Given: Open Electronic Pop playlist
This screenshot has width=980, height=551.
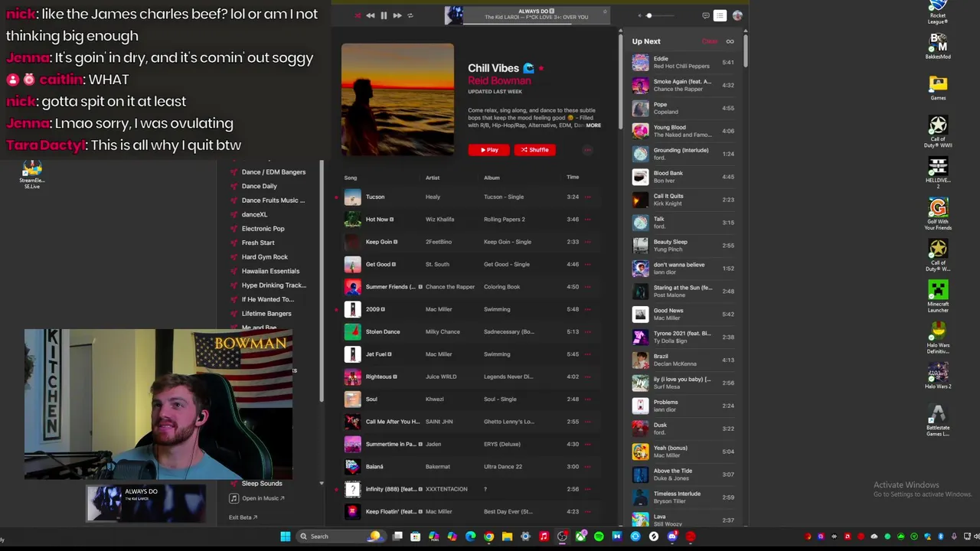Looking at the screenshot, I should 263,229.
